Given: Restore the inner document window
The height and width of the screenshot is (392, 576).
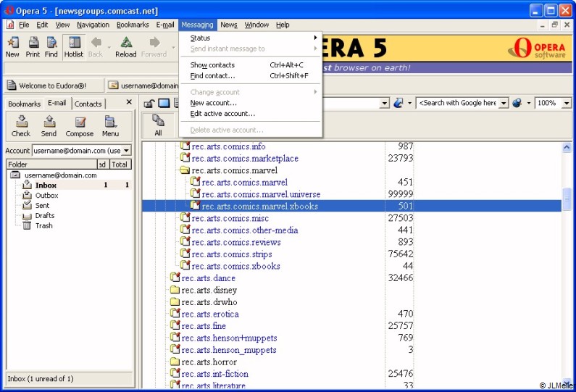Looking at the screenshot, I should point(555,25).
